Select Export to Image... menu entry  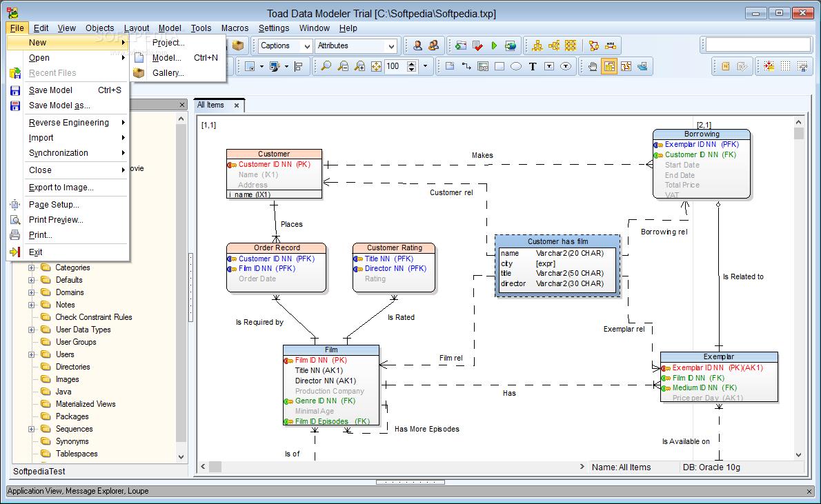point(68,188)
